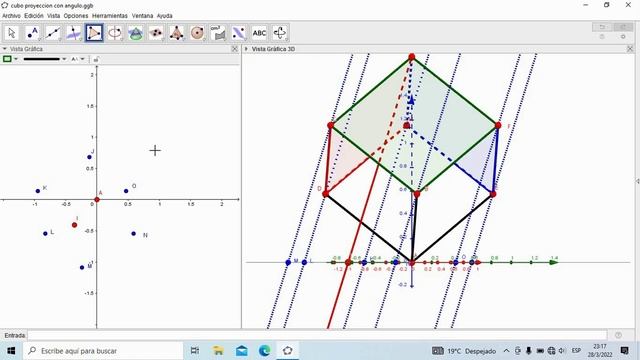Screen dimensions: 640x360
Task: Click point M in Vista Gráfica
Action: coord(82,267)
